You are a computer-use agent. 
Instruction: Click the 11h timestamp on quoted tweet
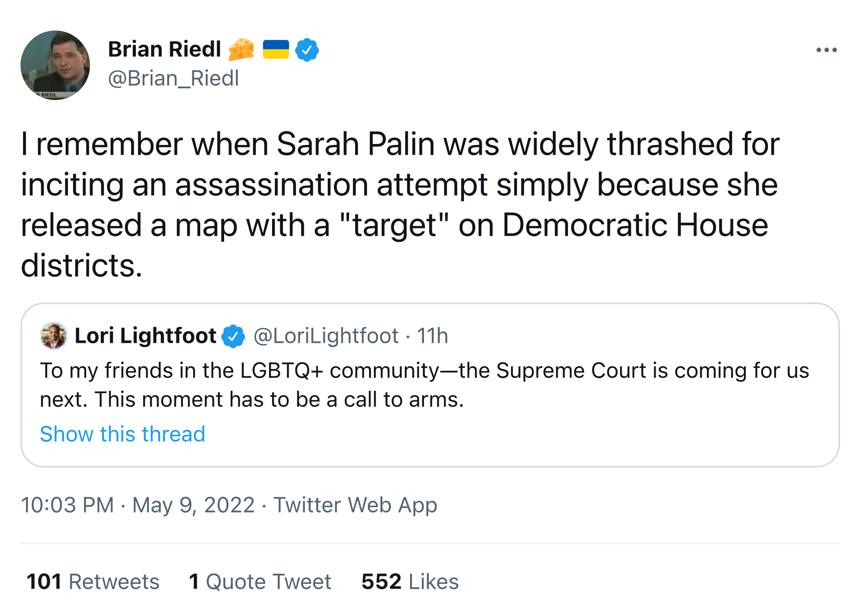click(432, 335)
